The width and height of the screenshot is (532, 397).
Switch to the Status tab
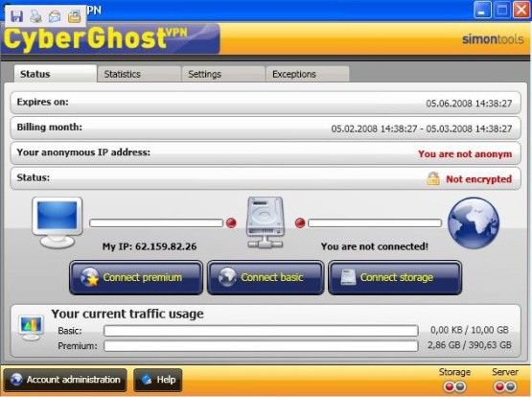[x=56, y=74]
